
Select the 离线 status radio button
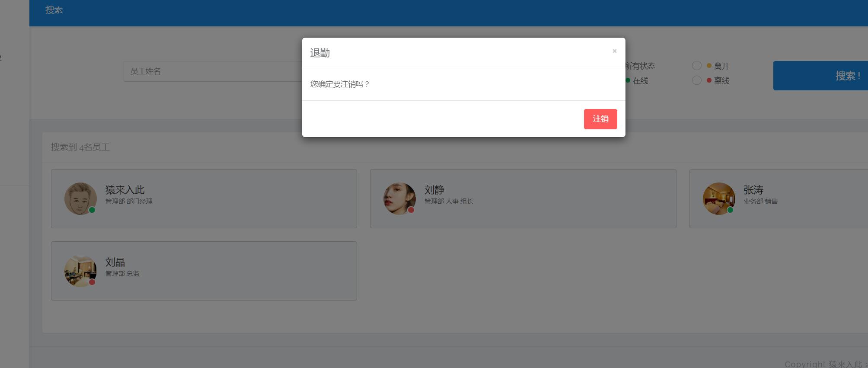pyautogui.click(x=696, y=80)
